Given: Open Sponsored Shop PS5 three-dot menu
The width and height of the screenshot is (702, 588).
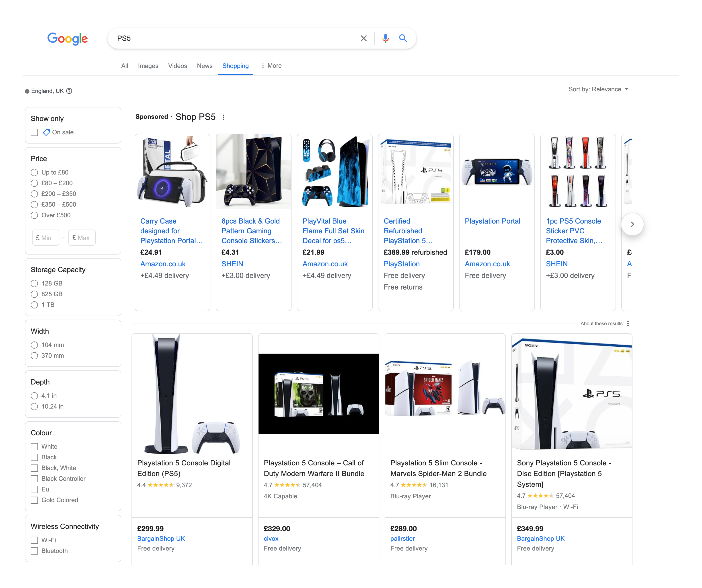Looking at the screenshot, I should coord(223,117).
